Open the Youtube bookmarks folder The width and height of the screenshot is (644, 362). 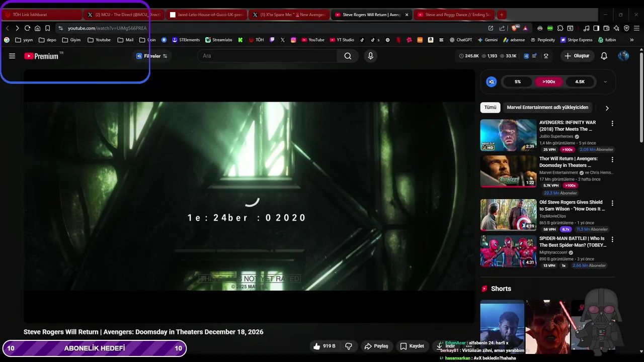99,40
